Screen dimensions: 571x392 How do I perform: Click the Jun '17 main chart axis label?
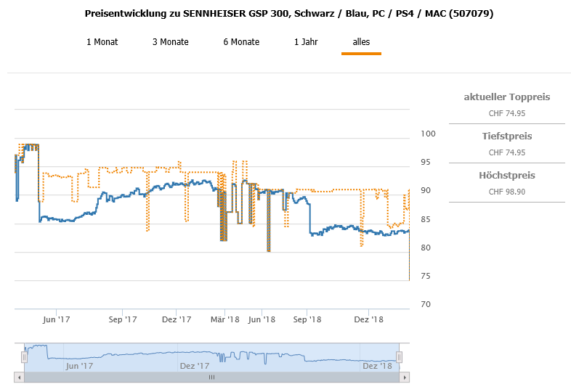[x=57, y=319]
